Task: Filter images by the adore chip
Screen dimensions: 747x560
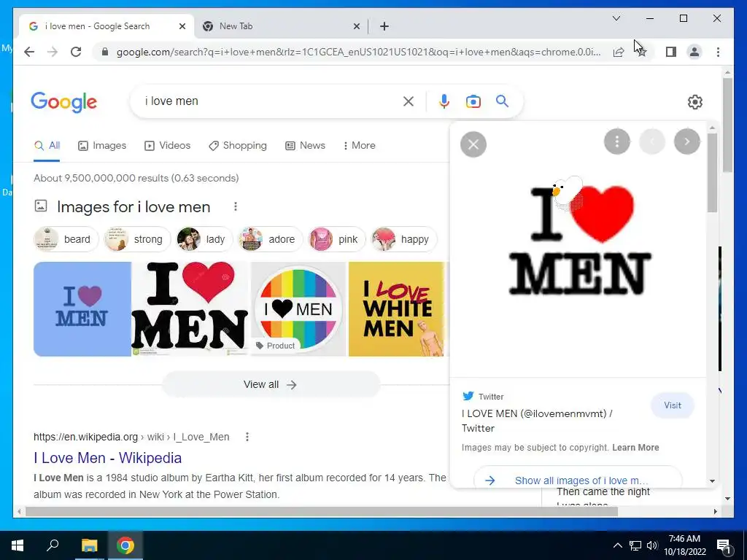Action: (x=270, y=239)
